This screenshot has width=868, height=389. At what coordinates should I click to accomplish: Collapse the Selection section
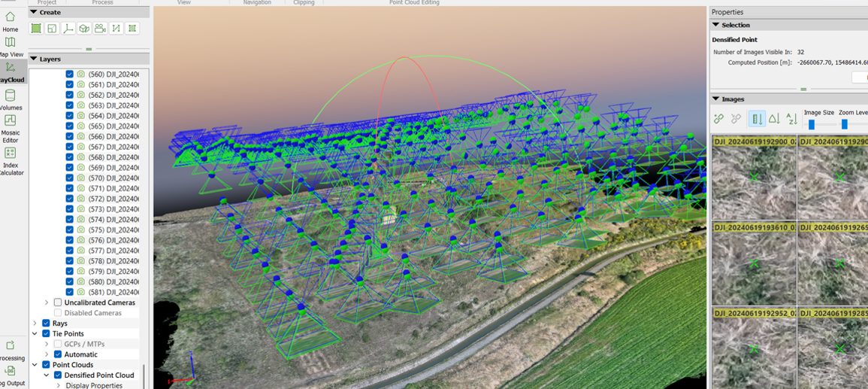[x=715, y=25]
